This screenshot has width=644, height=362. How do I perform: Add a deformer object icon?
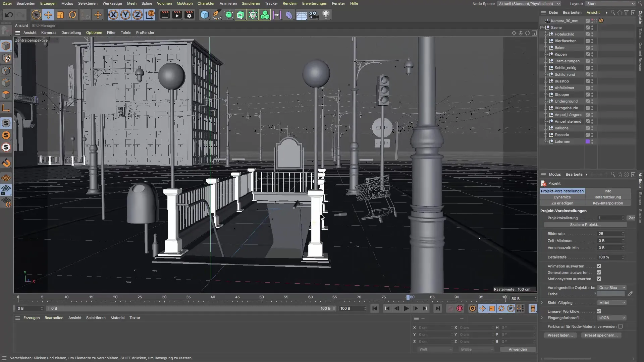pyautogui.click(x=289, y=15)
